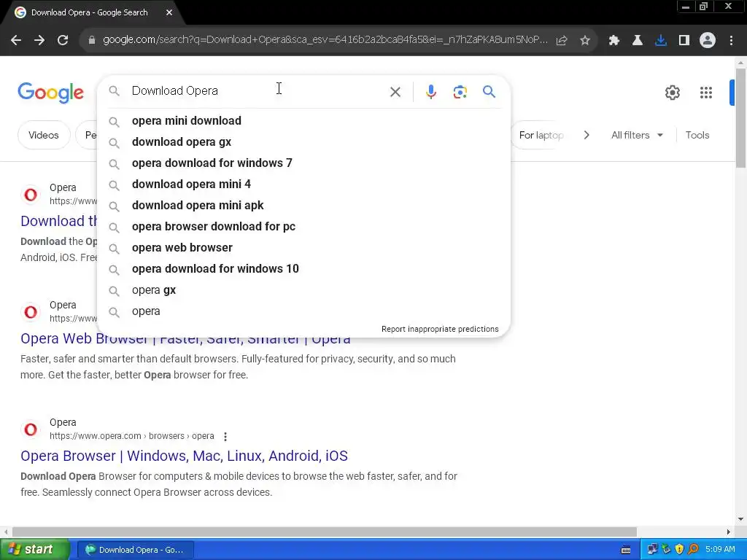The height and width of the screenshot is (560, 747).
Task: Share this page from the address bar
Action: (x=562, y=40)
